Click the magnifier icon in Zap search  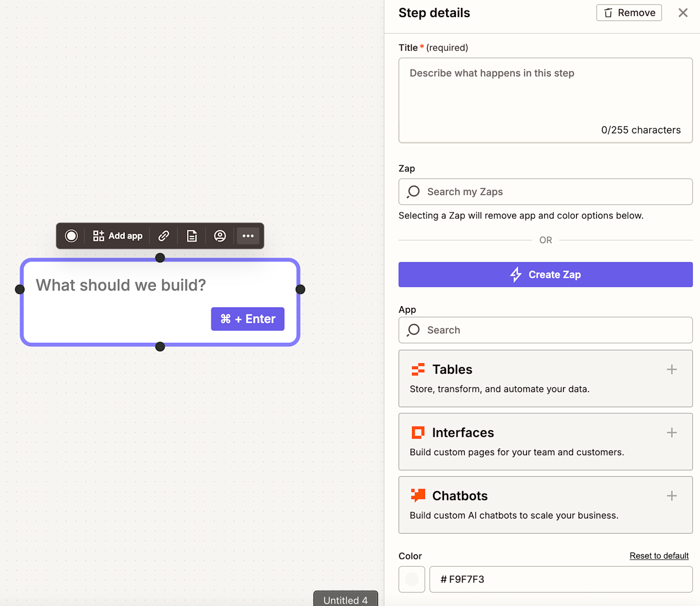click(413, 192)
